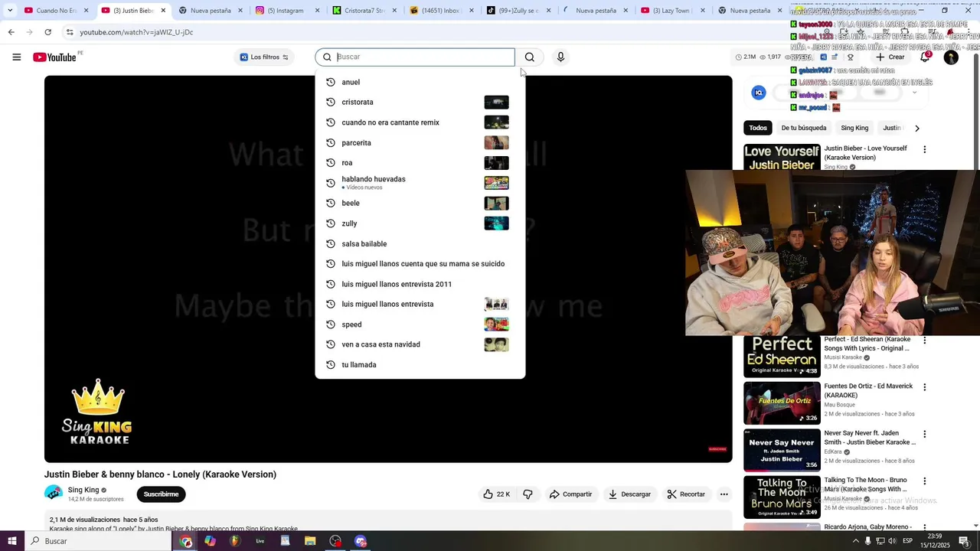Image resolution: width=980 pixels, height=551 pixels.
Task: Choose the hablando huevadas suggestion
Action: click(420, 183)
